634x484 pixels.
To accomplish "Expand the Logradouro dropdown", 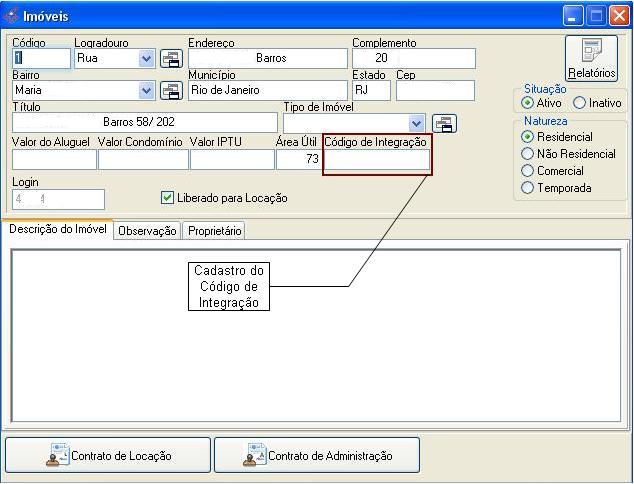I will click(147, 59).
